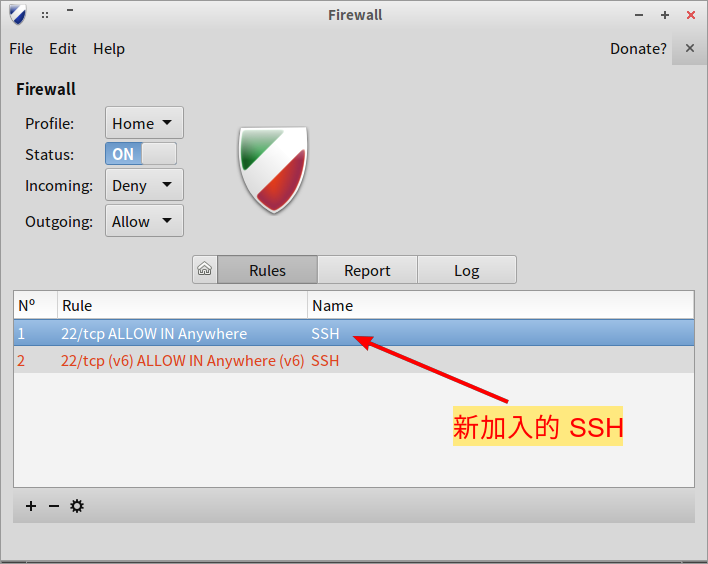Open the Profile dropdown showing Home

(144, 123)
